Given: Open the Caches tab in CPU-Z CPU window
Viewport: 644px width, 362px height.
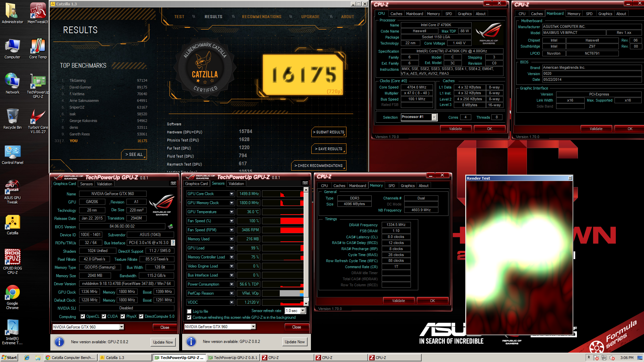Looking at the screenshot, I should coord(396,14).
